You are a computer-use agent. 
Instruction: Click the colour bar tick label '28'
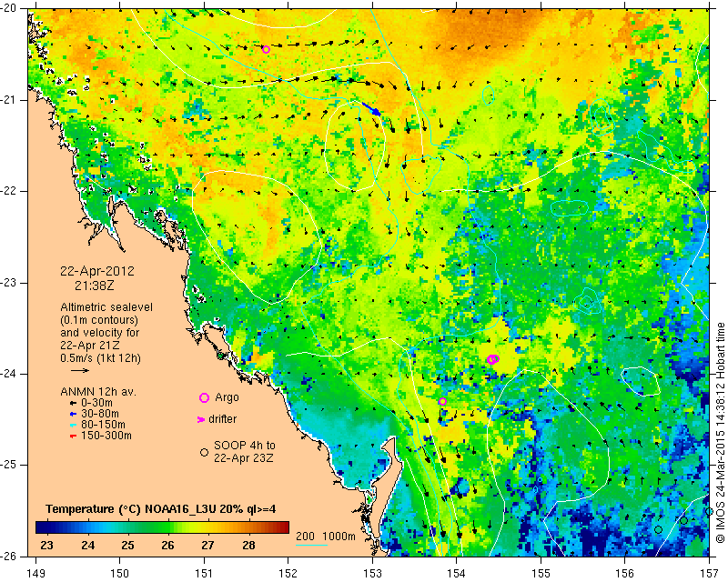pos(248,545)
